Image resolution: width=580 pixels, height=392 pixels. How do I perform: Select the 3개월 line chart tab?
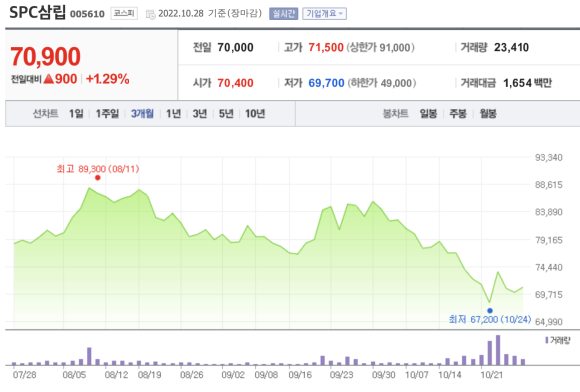pos(142,114)
